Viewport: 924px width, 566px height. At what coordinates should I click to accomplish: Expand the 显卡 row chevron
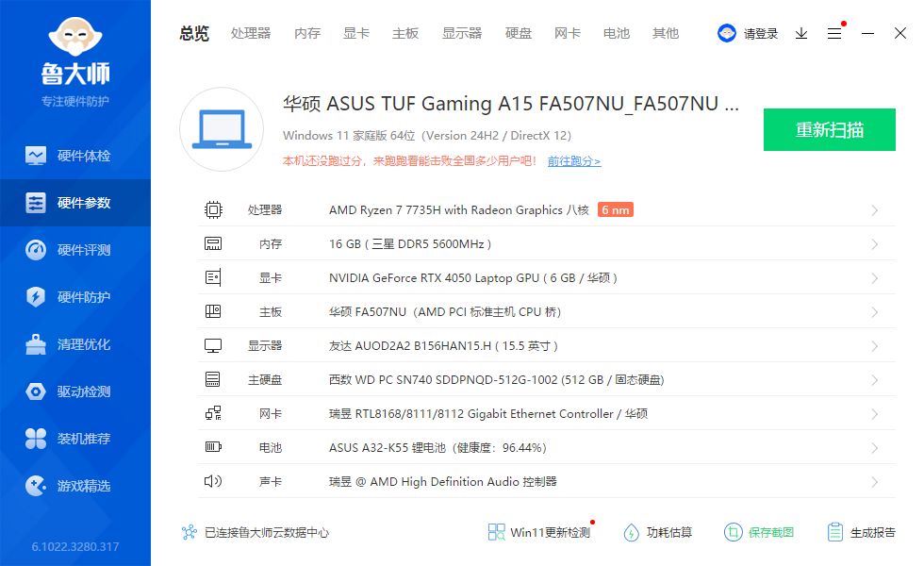[875, 278]
